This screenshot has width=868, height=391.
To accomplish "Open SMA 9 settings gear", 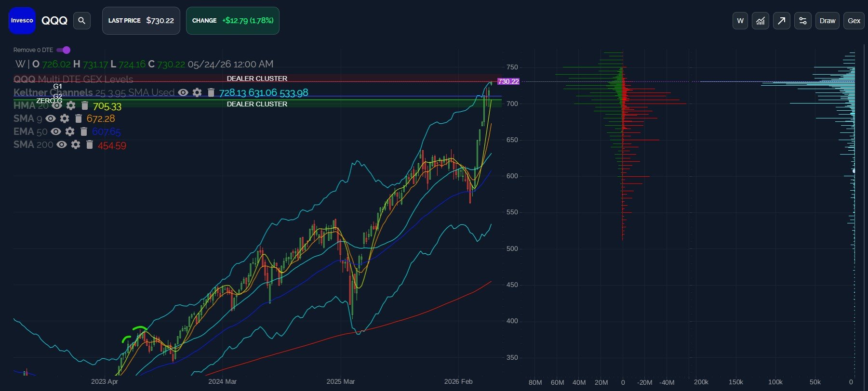I will coord(65,118).
